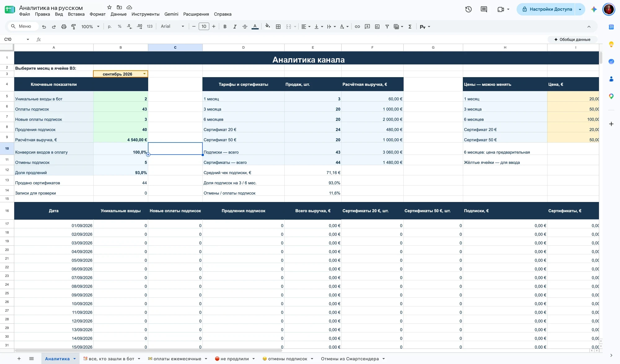Collapse the toolbar with the chevron
This screenshot has width=620, height=364.
(589, 27)
